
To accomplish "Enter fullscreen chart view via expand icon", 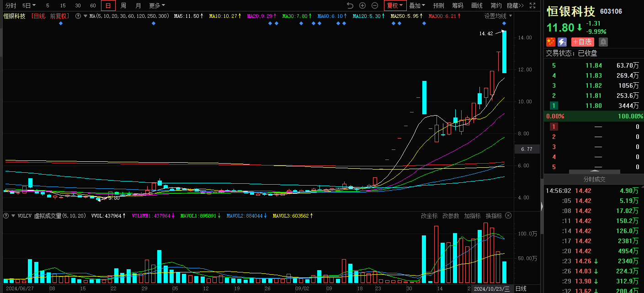I will tap(532, 5).
